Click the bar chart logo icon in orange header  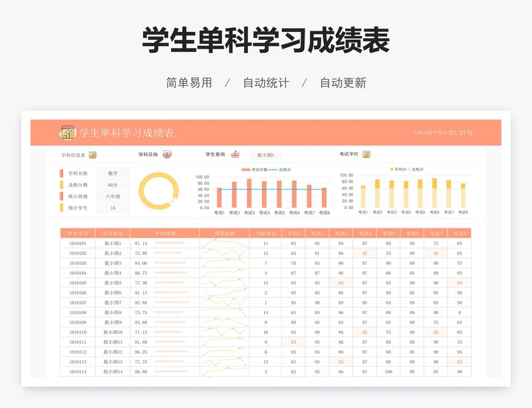point(67,132)
